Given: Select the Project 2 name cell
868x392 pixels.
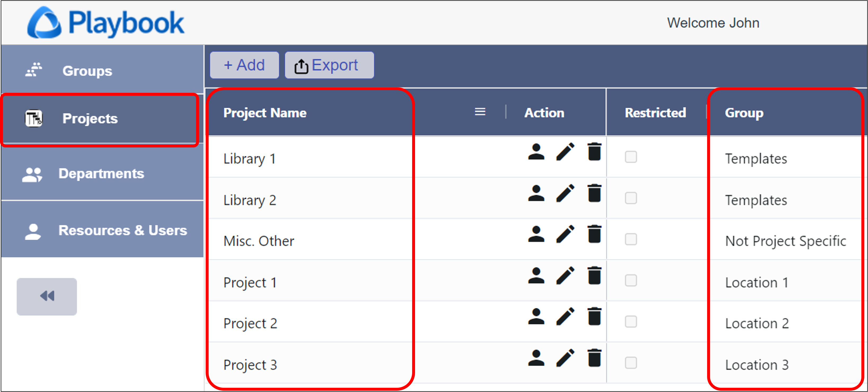Looking at the screenshot, I should click(x=250, y=324).
